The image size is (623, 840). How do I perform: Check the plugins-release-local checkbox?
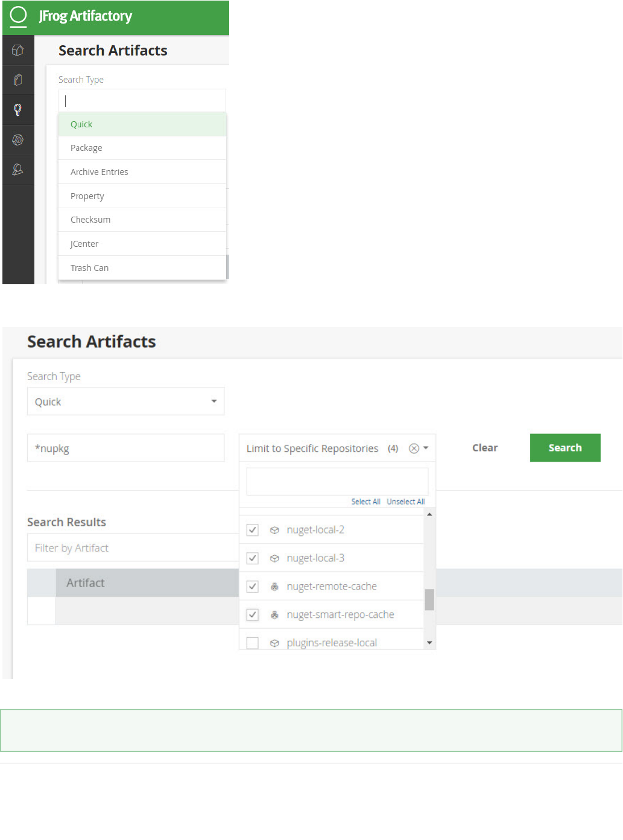tap(253, 643)
